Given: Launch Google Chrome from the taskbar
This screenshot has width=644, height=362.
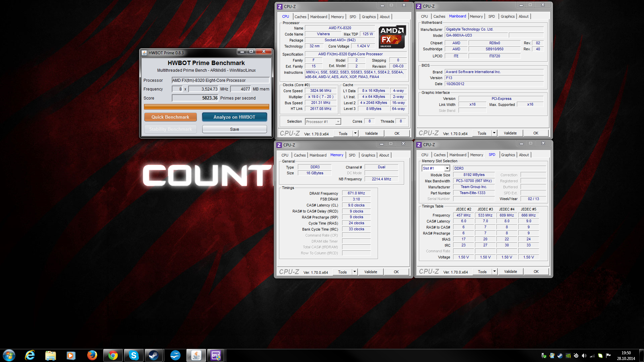Looking at the screenshot, I should click(x=113, y=355).
